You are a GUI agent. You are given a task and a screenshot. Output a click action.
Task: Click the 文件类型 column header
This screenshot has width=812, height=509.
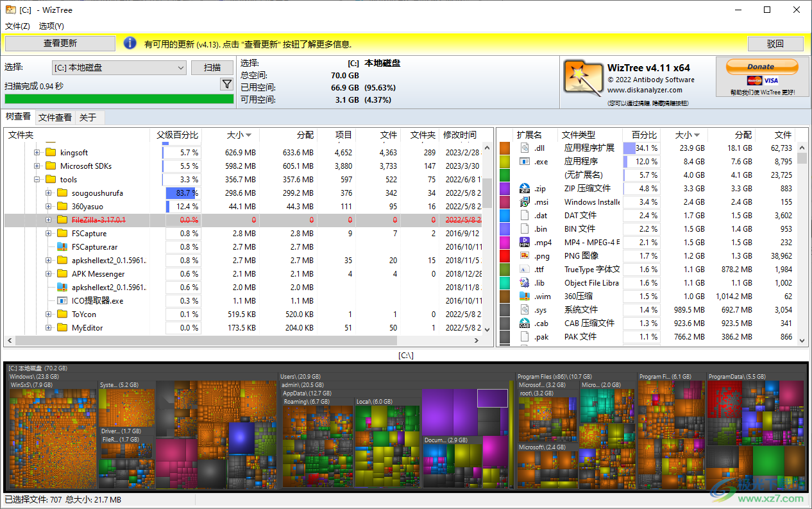(x=589, y=135)
